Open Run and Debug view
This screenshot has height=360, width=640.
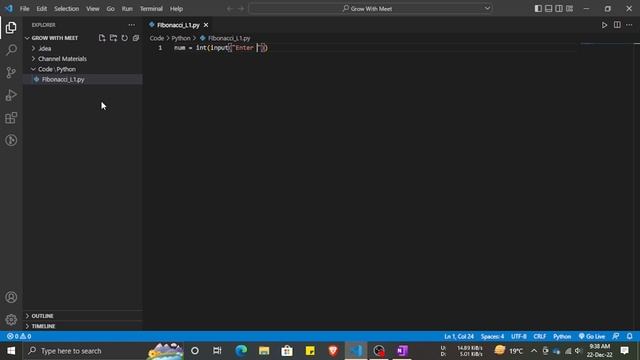point(11,95)
